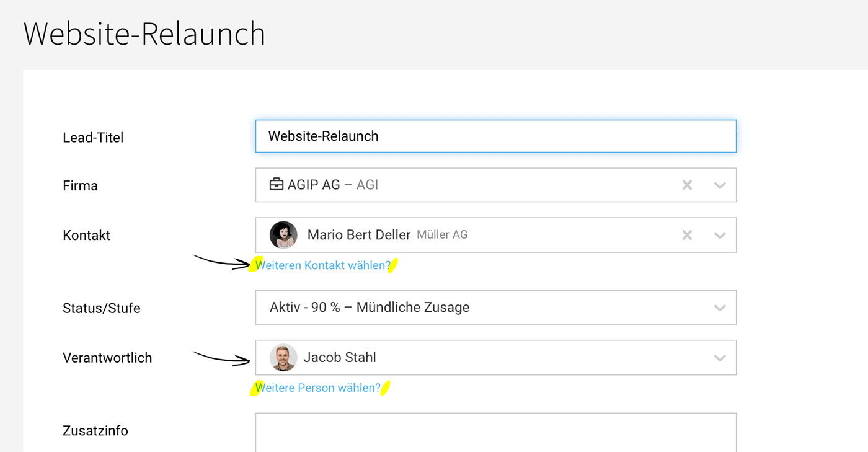
Task: Click the Website-Relaunch page heading
Action: click(144, 34)
